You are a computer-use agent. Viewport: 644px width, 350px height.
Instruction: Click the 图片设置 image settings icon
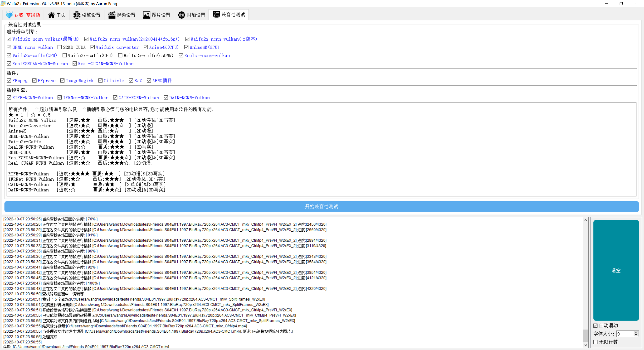point(147,15)
